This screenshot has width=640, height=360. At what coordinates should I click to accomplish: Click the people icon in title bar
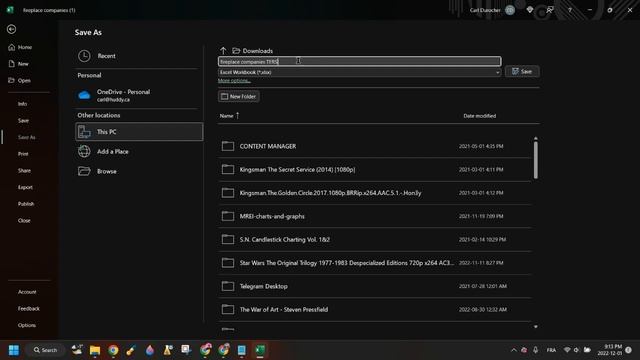coord(550,10)
